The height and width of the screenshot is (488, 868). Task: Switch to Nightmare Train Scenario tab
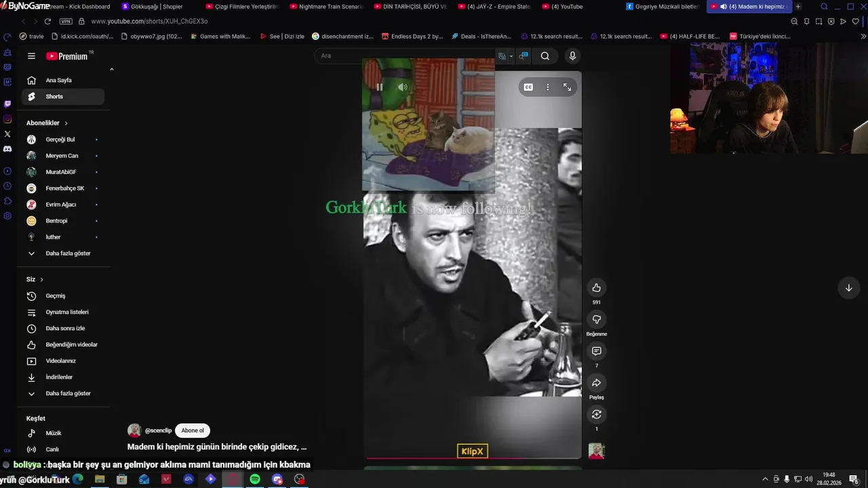[326, 6]
